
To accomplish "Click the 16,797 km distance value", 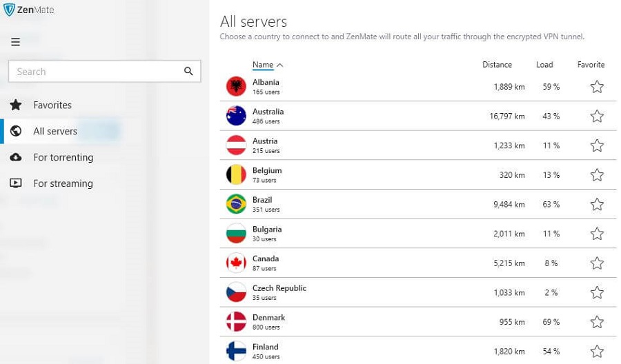I will pyautogui.click(x=507, y=116).
